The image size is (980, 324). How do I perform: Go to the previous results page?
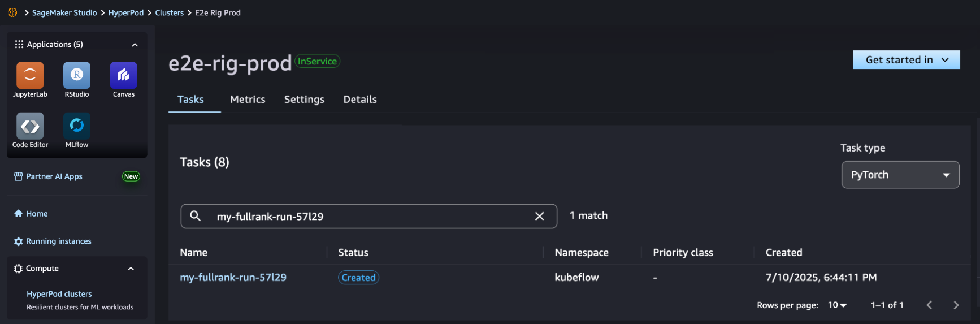coord(929,305)
